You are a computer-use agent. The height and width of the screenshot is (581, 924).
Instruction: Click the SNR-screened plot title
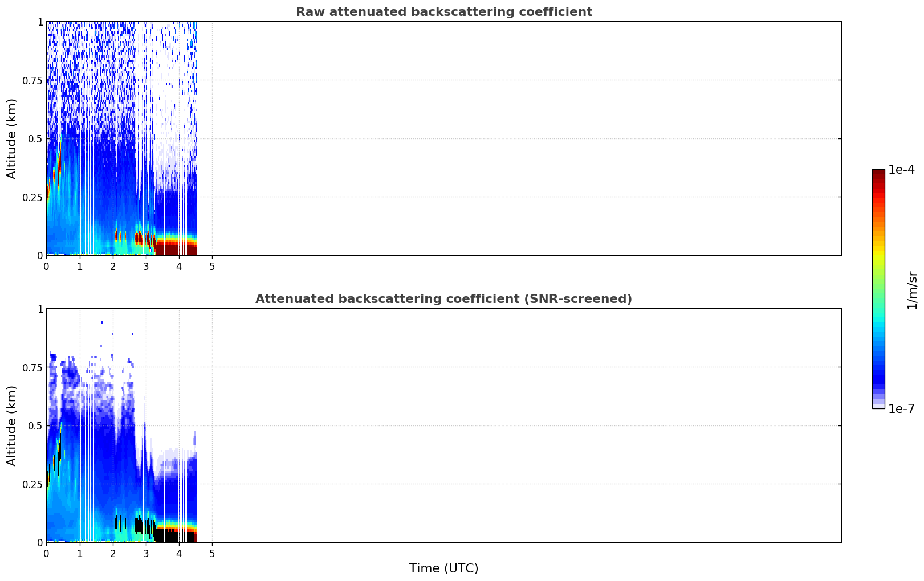point(443,299)
